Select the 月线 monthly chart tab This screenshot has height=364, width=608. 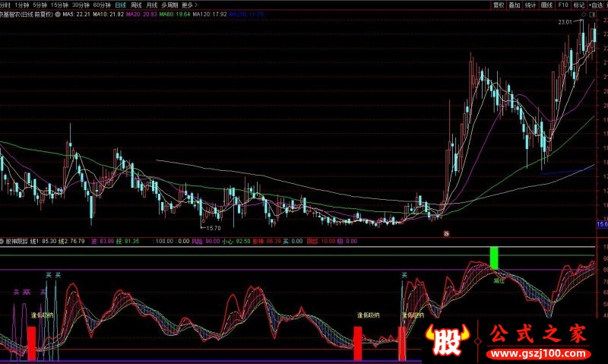(x=151, y=5)
